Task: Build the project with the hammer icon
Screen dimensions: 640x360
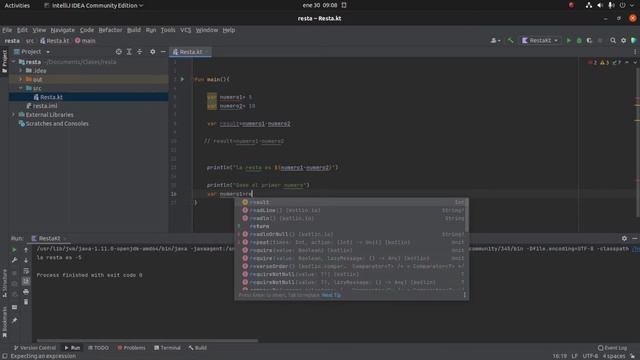Action: click(510, 40)
